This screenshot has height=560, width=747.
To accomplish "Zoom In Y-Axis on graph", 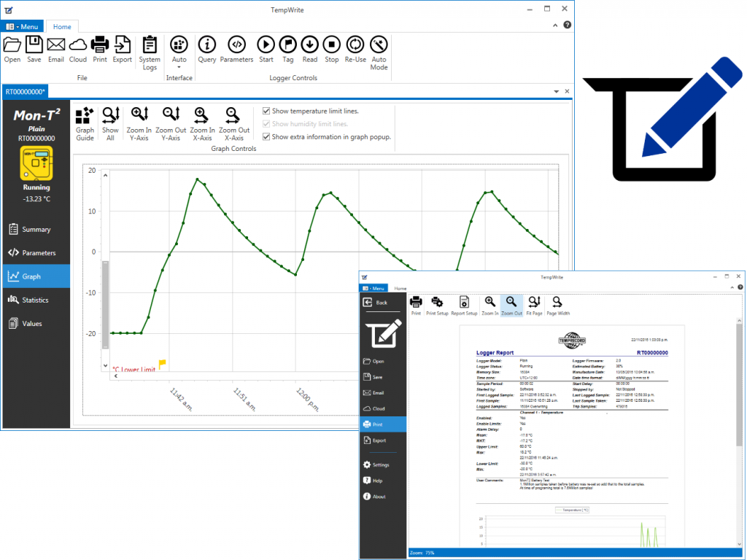I will pyautogui.click(x=139, y=124).
